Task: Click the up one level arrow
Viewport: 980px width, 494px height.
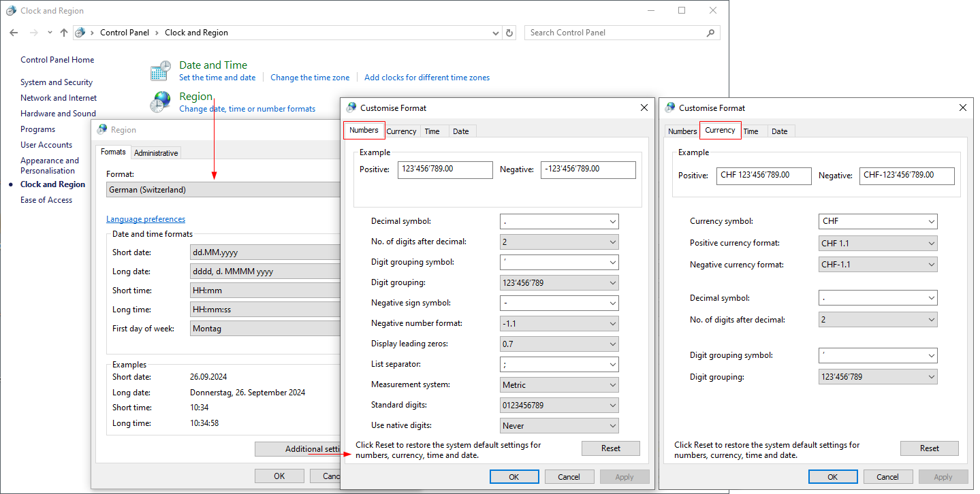Action: [x=64, y=33]
